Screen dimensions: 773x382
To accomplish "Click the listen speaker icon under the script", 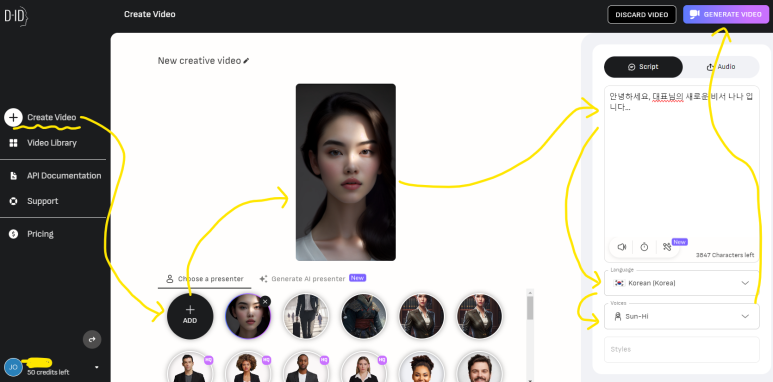I will click(x=622, y=247).
